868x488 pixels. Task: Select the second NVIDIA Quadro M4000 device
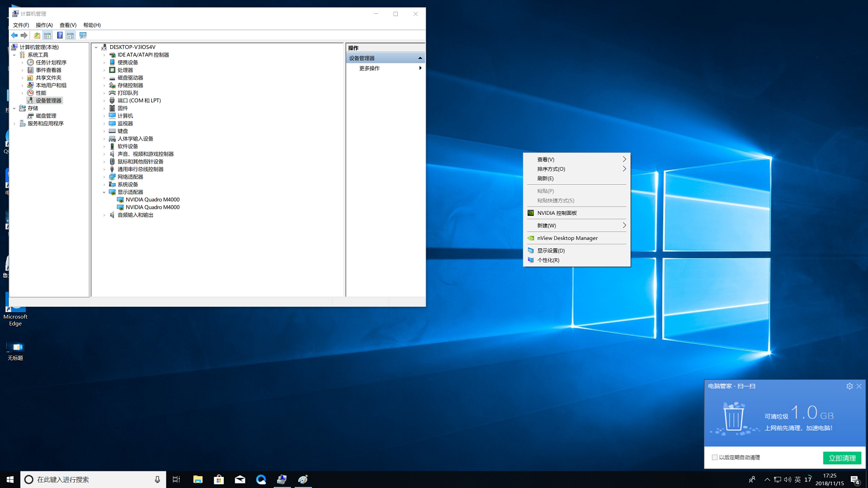152,207
